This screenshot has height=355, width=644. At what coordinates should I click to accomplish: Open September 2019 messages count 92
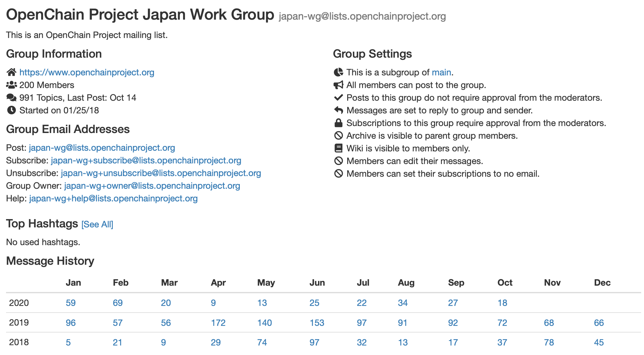click(453, 323)
